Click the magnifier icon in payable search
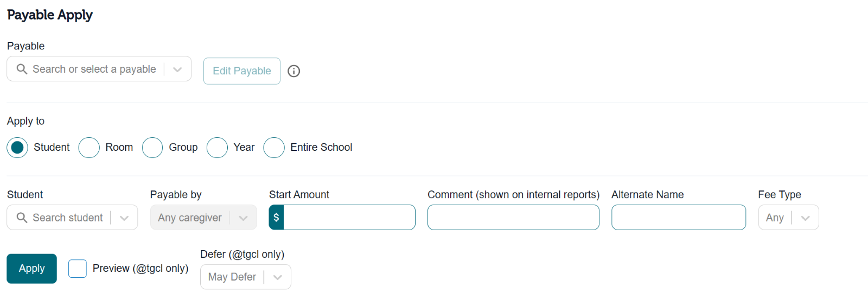 [22, 69]
